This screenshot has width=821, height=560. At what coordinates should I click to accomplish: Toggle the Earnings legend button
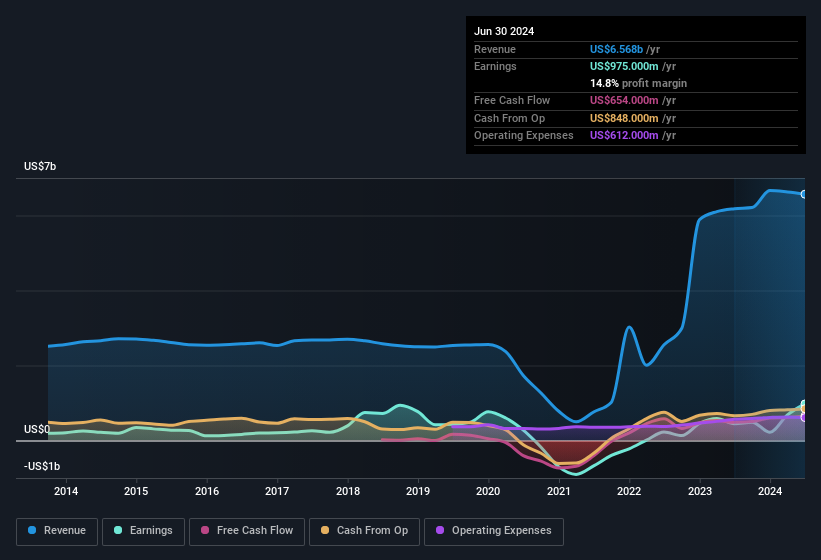(143, 531)
